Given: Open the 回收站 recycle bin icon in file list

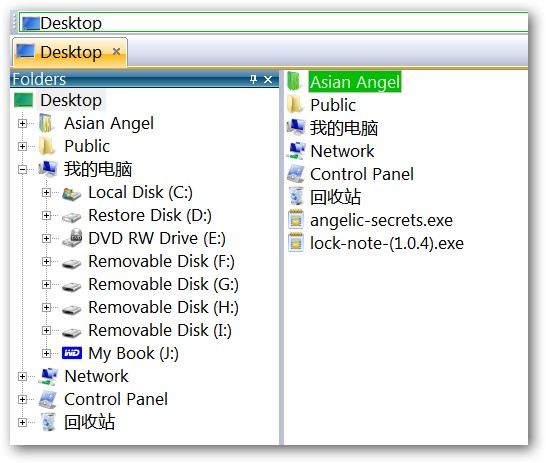Looking at the screenshot, I should point(296,197).
